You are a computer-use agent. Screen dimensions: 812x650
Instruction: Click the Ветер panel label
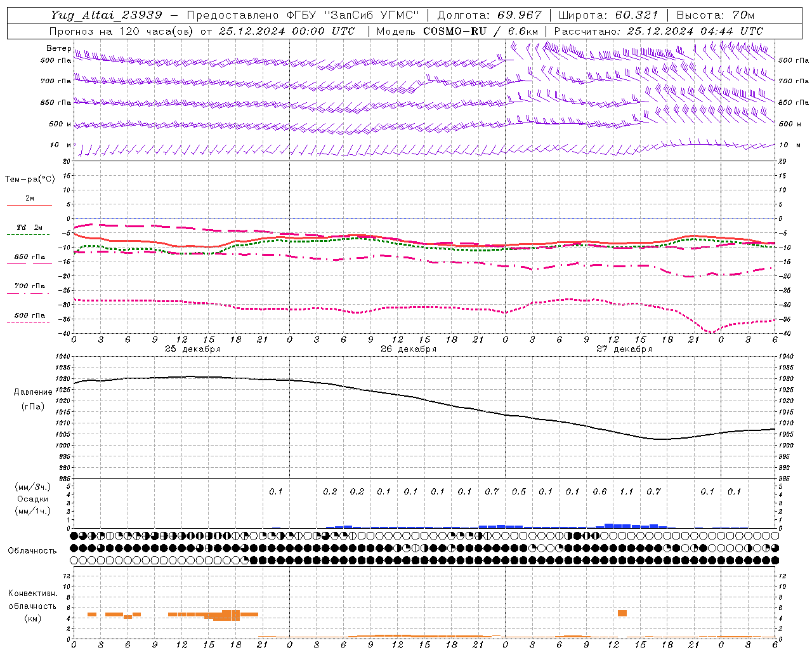(58, 48)
